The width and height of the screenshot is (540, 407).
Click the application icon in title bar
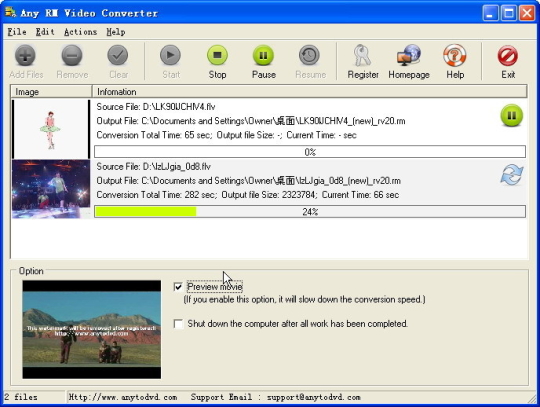(10, 12)
